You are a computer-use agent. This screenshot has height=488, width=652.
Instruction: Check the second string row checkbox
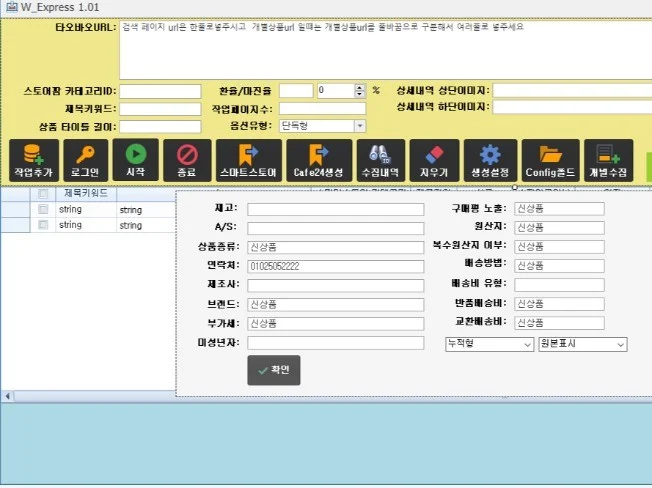tap(43, 226)
